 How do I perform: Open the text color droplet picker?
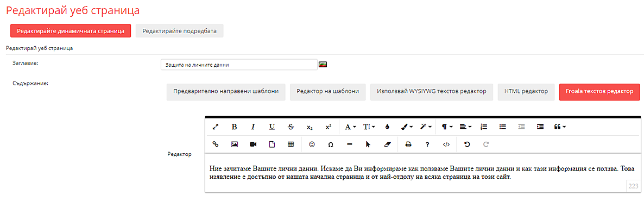click(387, 127)
